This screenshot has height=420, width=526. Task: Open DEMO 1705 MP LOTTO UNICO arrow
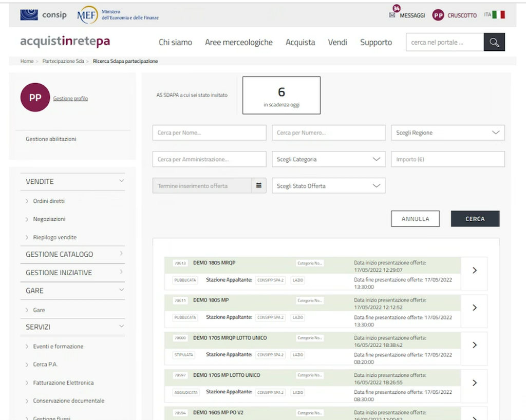[x=474, y=383]
